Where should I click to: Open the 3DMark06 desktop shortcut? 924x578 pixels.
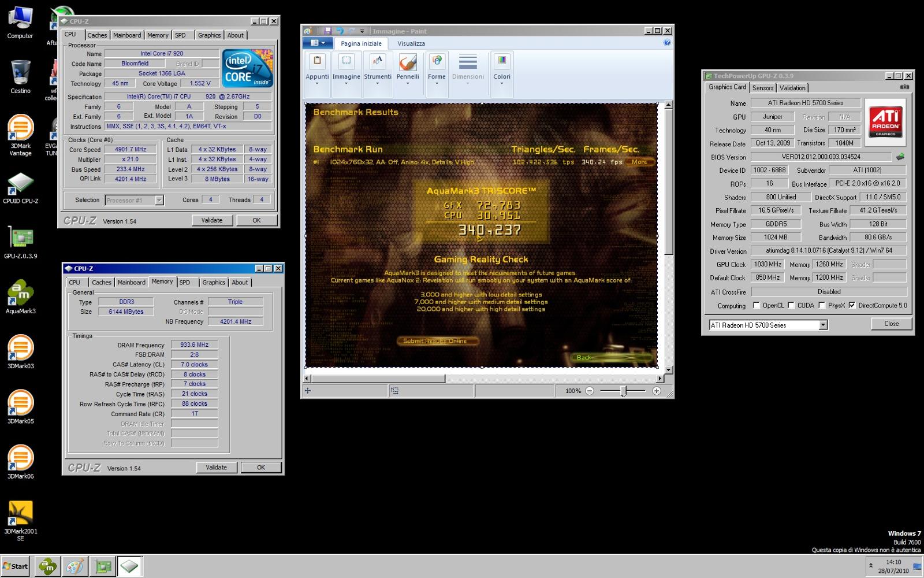[20, 462]
